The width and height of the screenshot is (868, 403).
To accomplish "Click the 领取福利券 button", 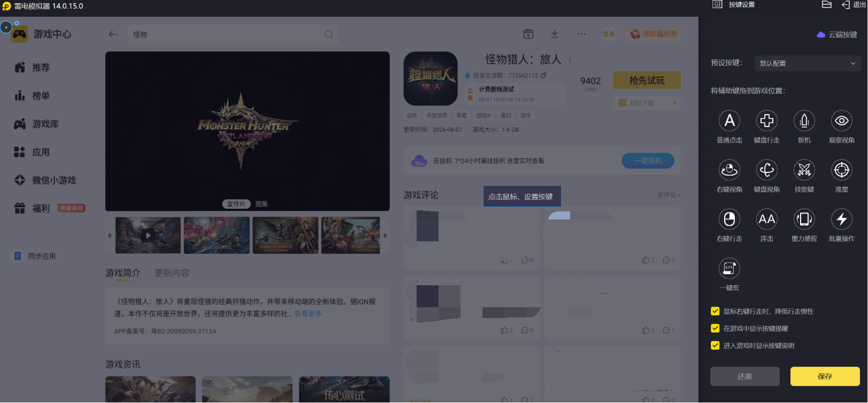I will pyautogui.click(x=654, y=34).
